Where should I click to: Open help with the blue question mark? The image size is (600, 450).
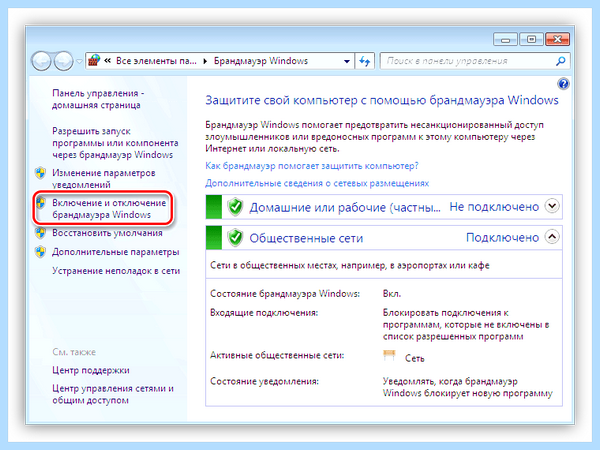[x=563, y=83]
